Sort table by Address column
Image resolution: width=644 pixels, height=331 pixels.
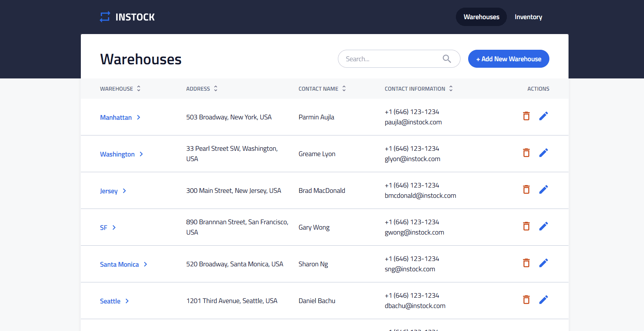[x=216, y=88]
